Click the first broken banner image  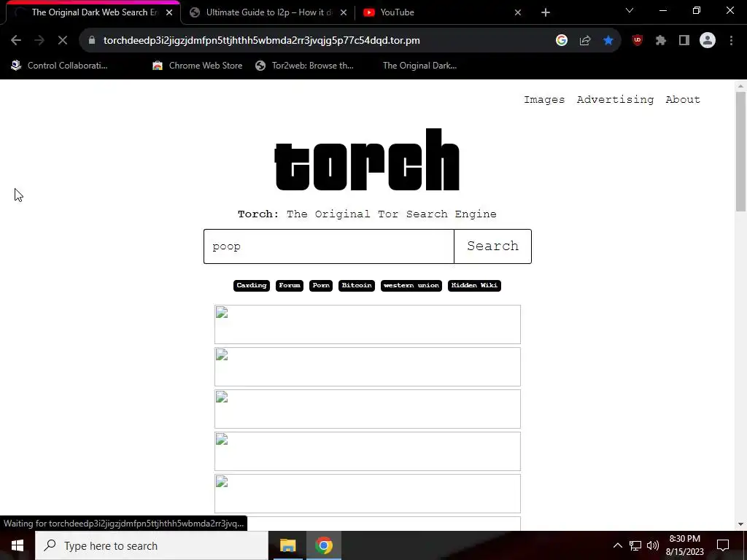coord(368,324)
